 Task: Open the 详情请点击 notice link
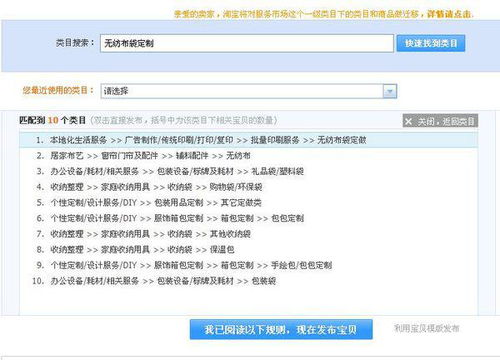click(450, 14)
